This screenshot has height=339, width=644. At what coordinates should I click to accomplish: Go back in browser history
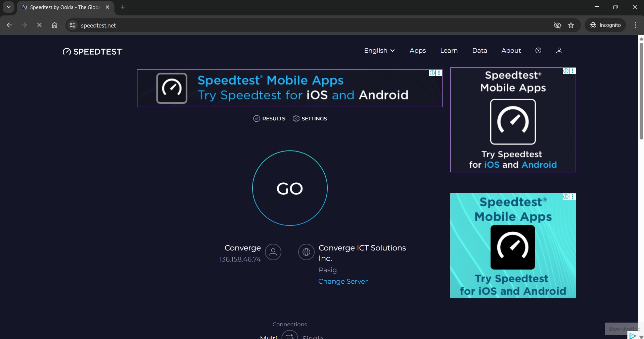[9, 25]
